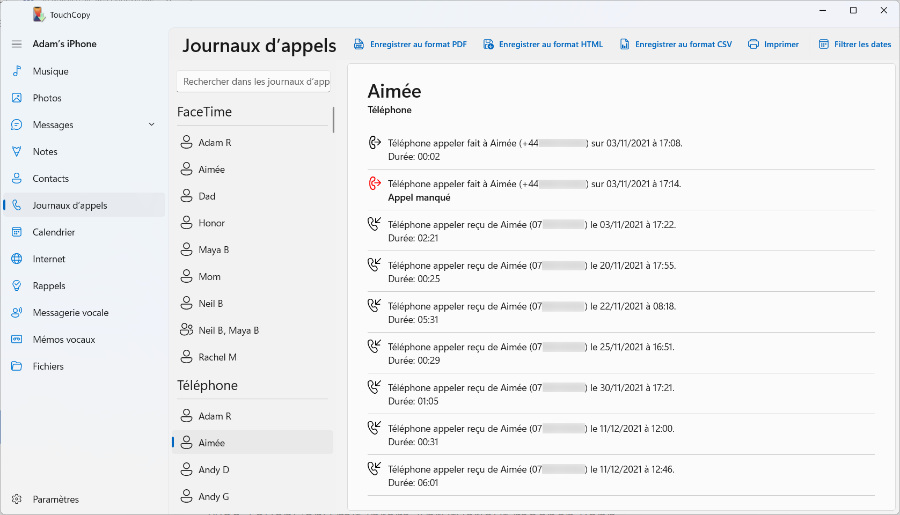Click Enregistrer au format PDF
This screenshot has width=900, height=515.
[410, 44]
